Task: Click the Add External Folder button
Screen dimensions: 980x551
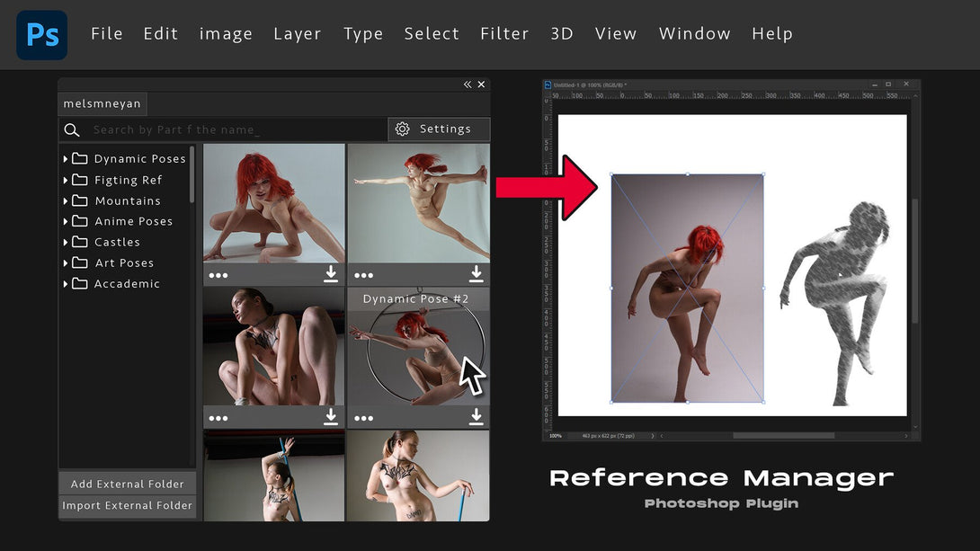Action: 128,484
